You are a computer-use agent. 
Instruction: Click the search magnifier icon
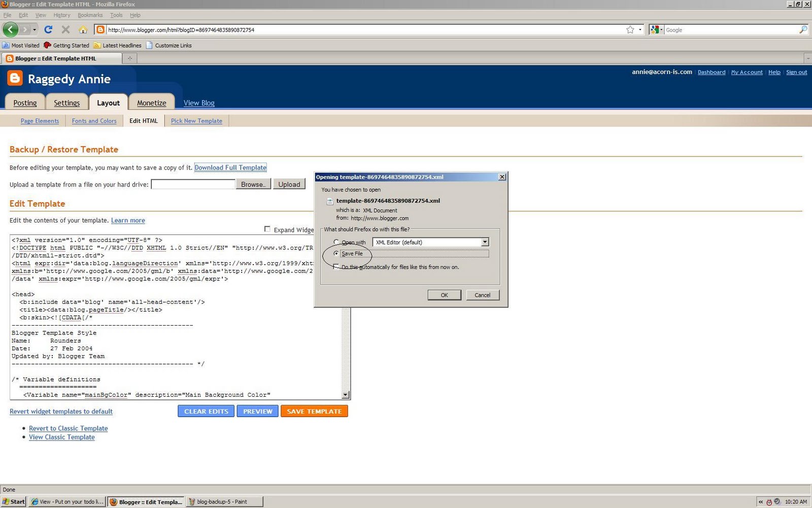tap(803, 29)
